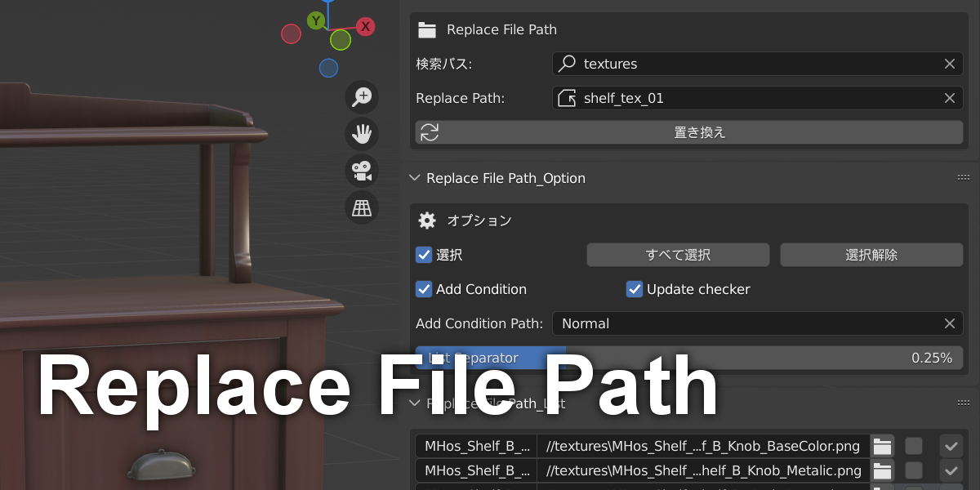The width and height of the screenshot is (980, 490).
Task: Click the negative X axis gizmo circle
Action: click(291, 33)
